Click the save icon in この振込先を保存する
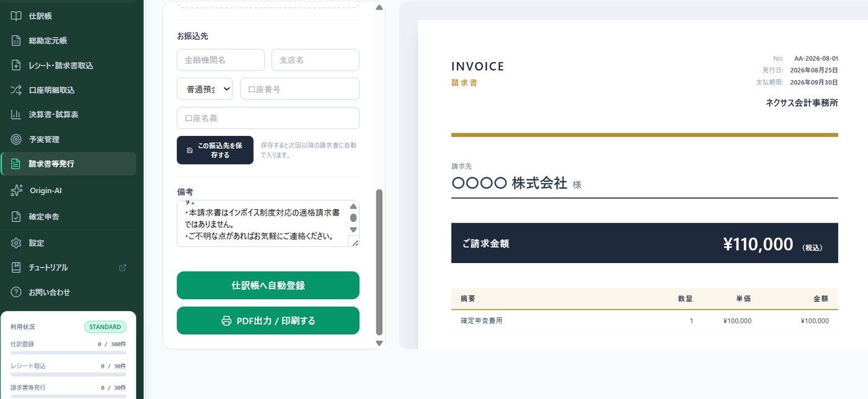The width and height of the screenshot is (868, 399). (190, 150)
